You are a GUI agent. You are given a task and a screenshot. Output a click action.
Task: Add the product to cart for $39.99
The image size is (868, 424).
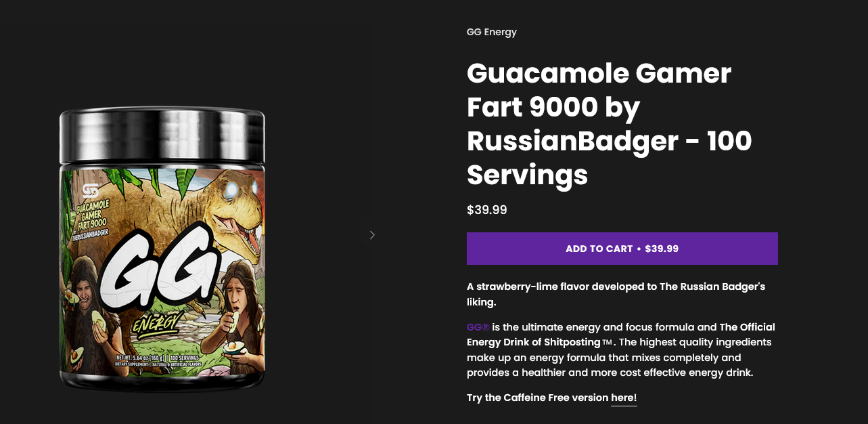pos(622,249)
